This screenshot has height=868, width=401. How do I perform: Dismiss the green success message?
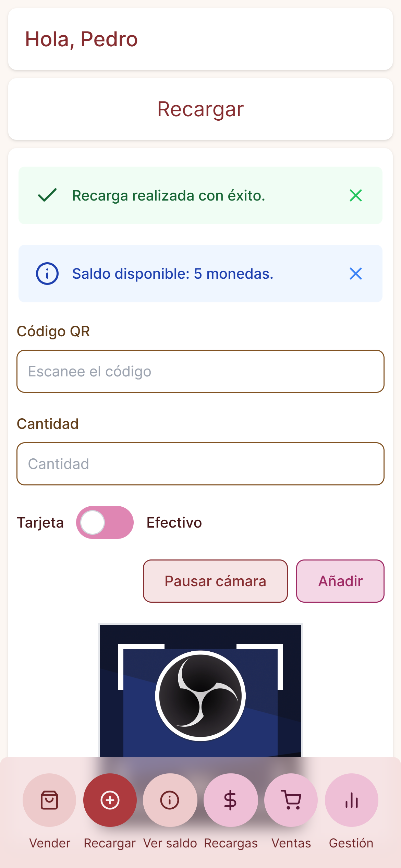pos(356,195)
